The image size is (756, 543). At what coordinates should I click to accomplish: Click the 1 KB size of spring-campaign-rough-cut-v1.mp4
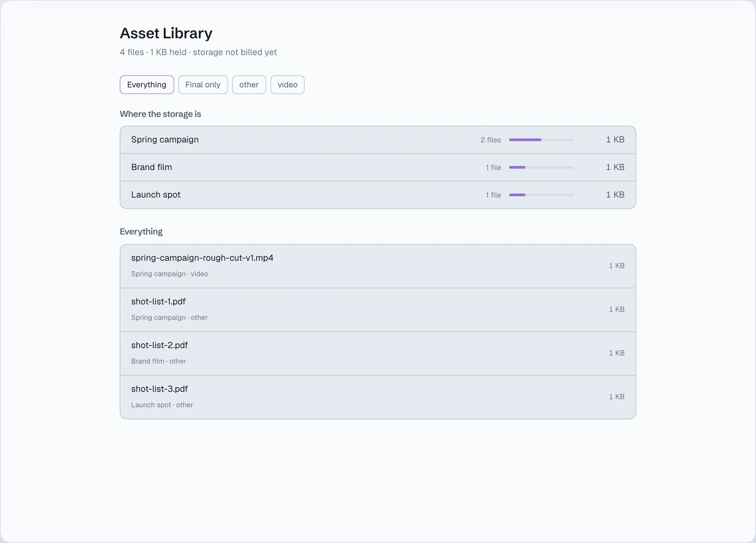pyautogui.click(x=617, y=266)
